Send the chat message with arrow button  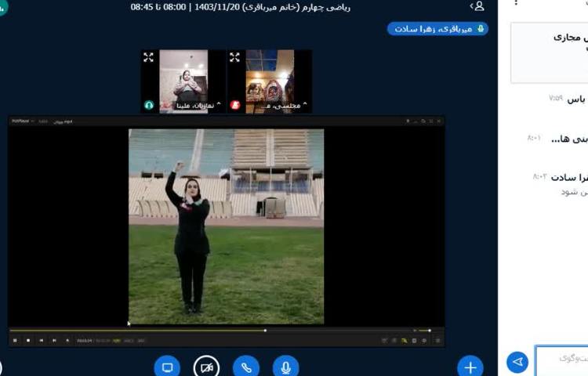tap(517, 362)
